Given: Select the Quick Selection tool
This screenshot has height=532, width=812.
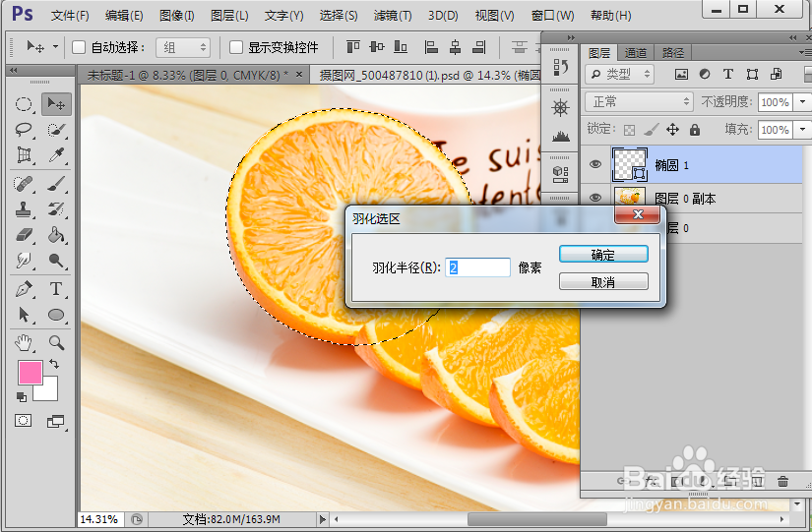Looking at the screenshot, I should pyautogui.click(x=56, y=130).
